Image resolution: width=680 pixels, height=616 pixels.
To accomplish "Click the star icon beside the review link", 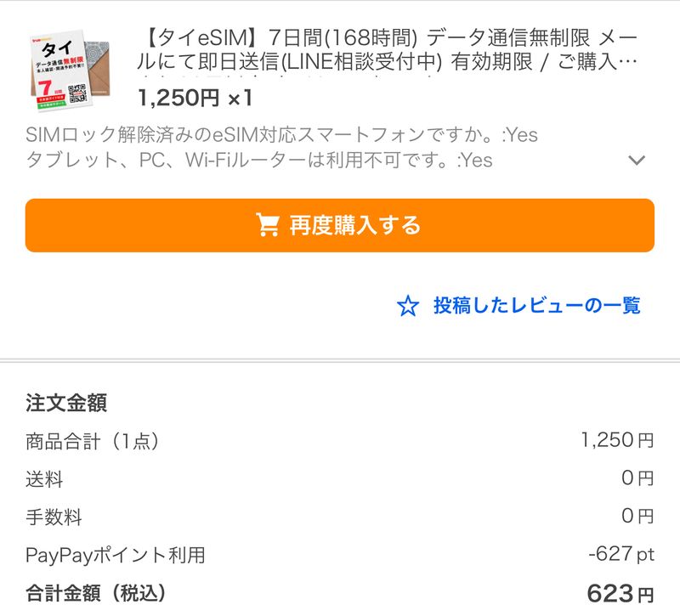I will click(x=408, y=307).
